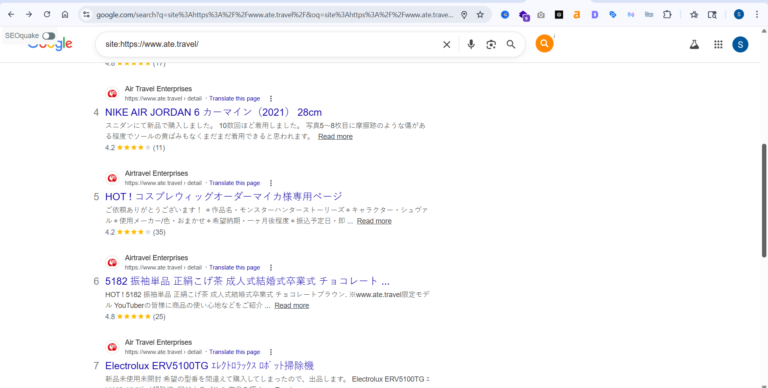The height and width of the screenshot is (388, 768).
Task: Open more options for コスプレウィッグ result
Action: click(x=271, y=183)
